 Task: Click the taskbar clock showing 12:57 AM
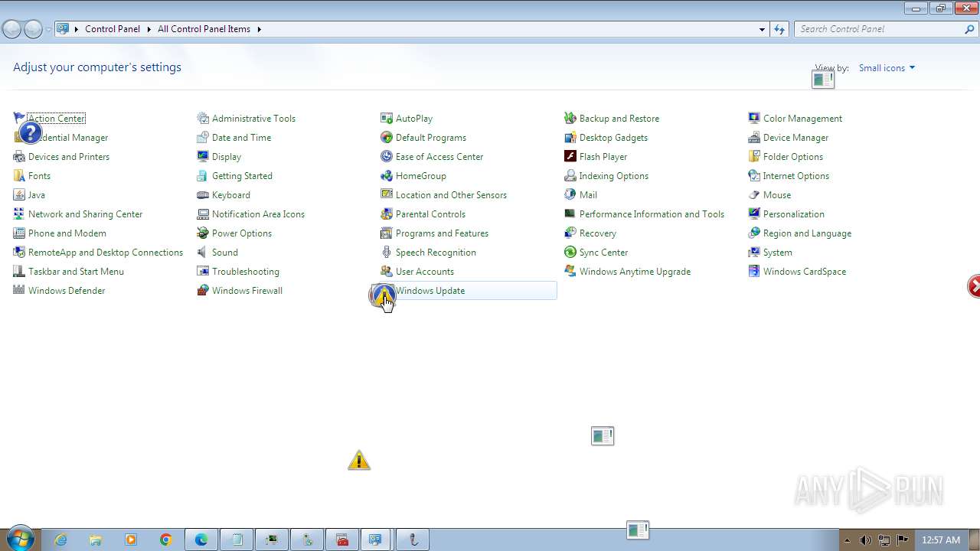pyautogui.click(x=941, y=540)
